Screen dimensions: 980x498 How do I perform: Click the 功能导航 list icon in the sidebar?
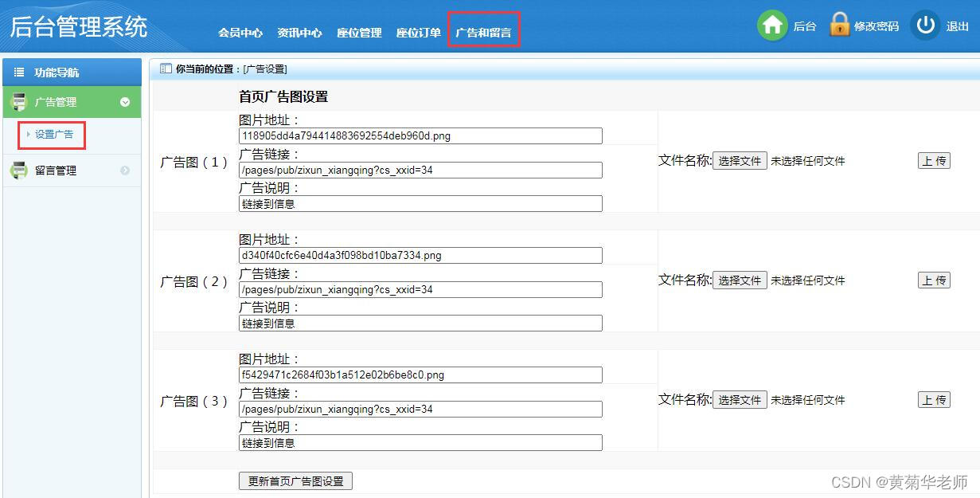coord(19,73)
